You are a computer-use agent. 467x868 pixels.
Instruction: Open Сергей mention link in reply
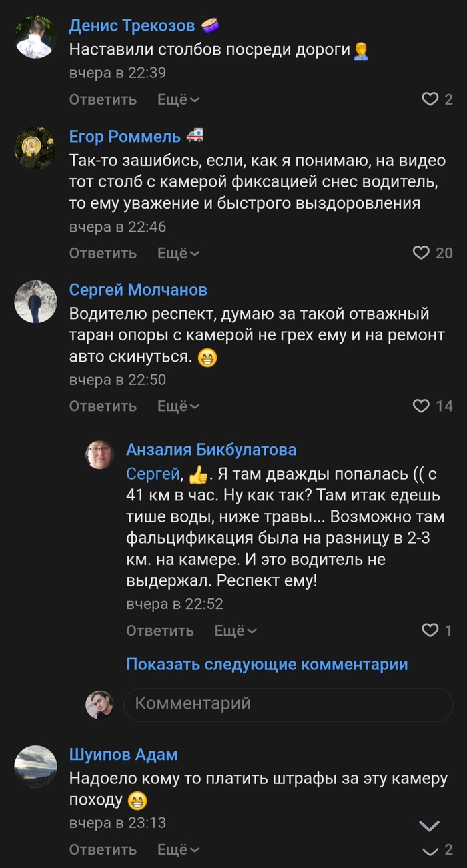point(153,474)
